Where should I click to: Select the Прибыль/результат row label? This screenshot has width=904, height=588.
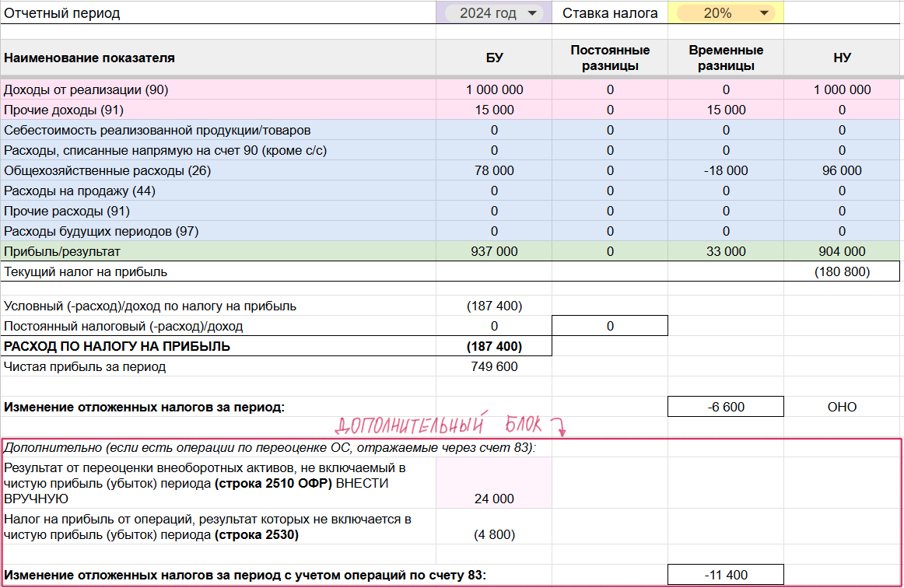[218, 250]
